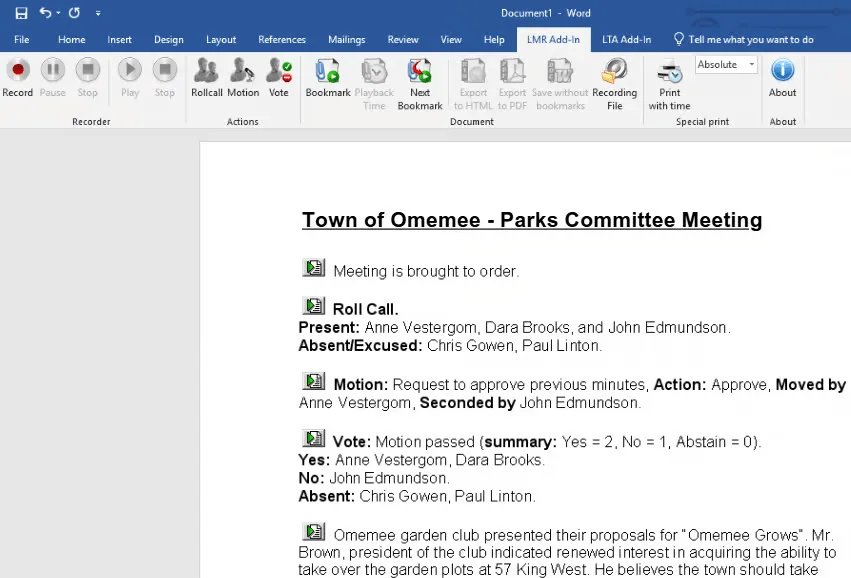Redo action in quick access toolbar
This screenshot has width=851, height=578.
coord(74,12)
